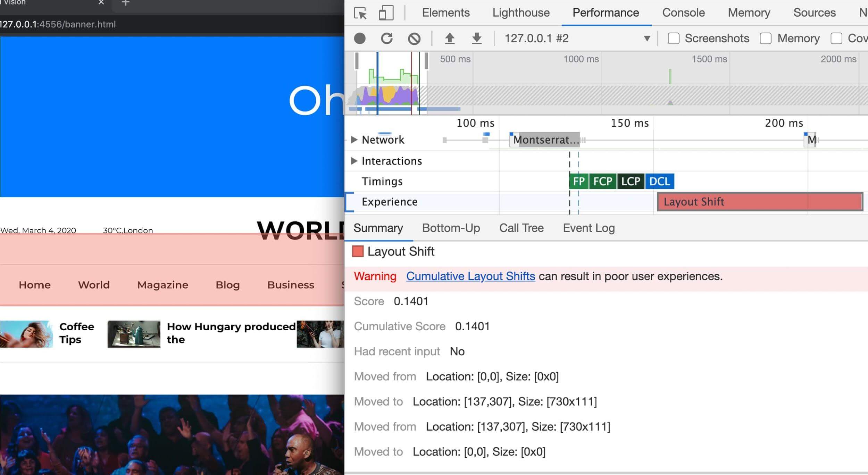Click the Cumulative Layout Shifts warning link
Screen dimensions: 868x475
pos(470,276)
